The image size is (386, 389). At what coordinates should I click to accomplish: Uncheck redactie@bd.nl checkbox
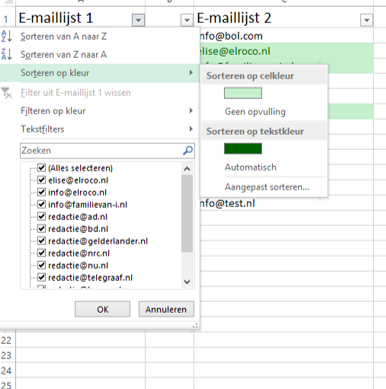(x=41, y=228)
